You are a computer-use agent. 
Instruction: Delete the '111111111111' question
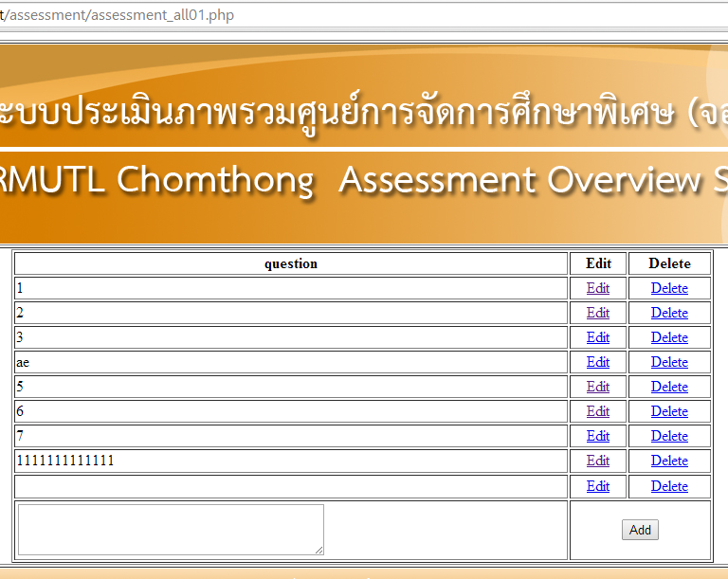point(669,461)
